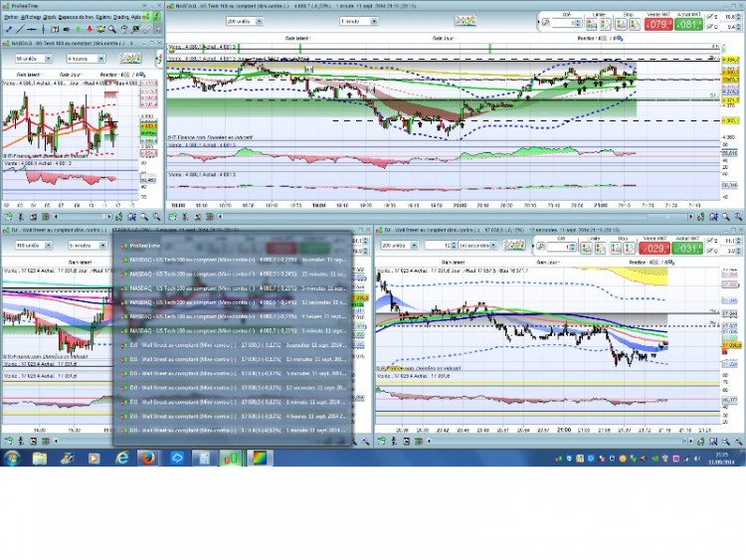This screenshot has width=746, height=560.
Task: Pick the green up-arrow marker tool
Action: tap(78, 30)
